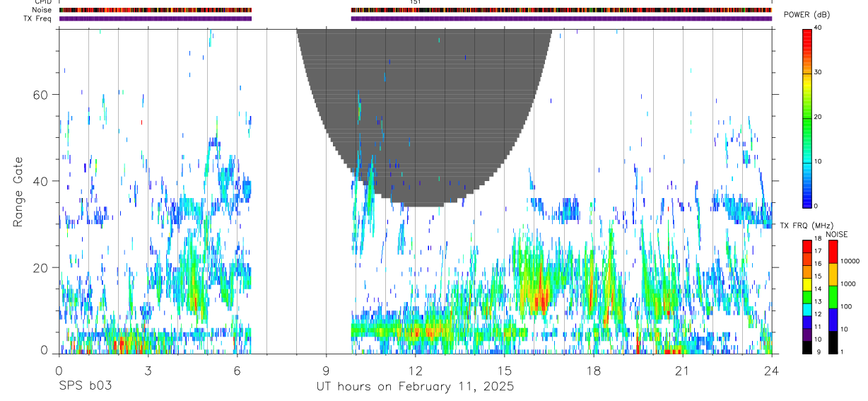Viewport: 868px width, 401px height.
Task: Pick the red top segment of TX frequency legend
Action: tap(807, 247)
